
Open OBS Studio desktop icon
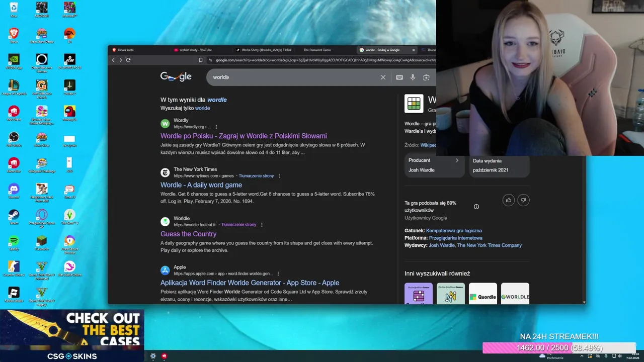(x=14, y=139)
